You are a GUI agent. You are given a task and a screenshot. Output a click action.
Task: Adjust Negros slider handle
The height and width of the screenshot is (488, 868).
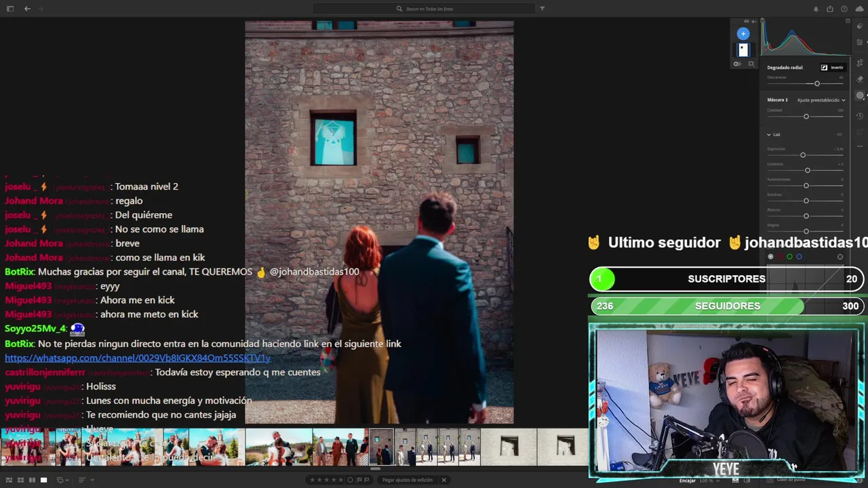(806, 231)
